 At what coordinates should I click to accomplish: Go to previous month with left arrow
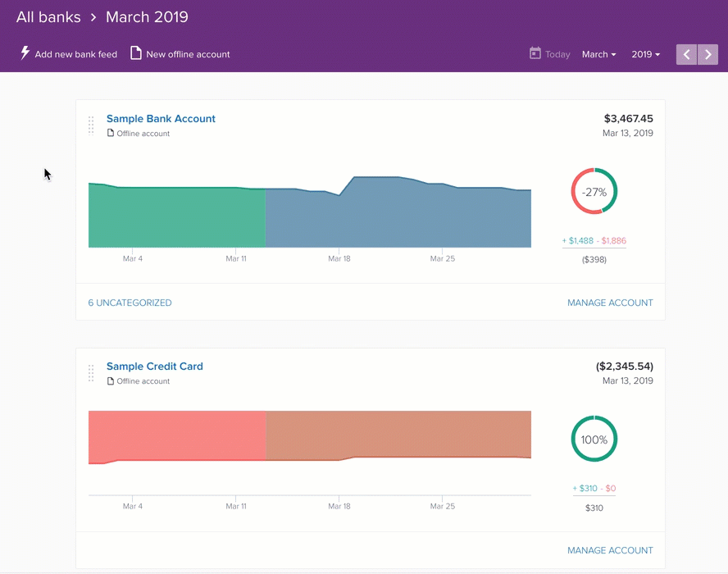[686, 55]
